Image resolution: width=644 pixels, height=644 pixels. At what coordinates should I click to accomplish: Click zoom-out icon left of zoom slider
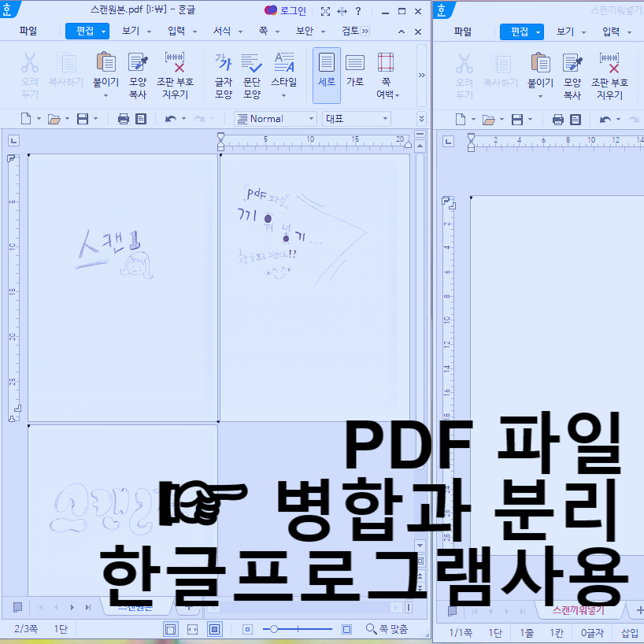pyautogui.click(x=247, y=629)
